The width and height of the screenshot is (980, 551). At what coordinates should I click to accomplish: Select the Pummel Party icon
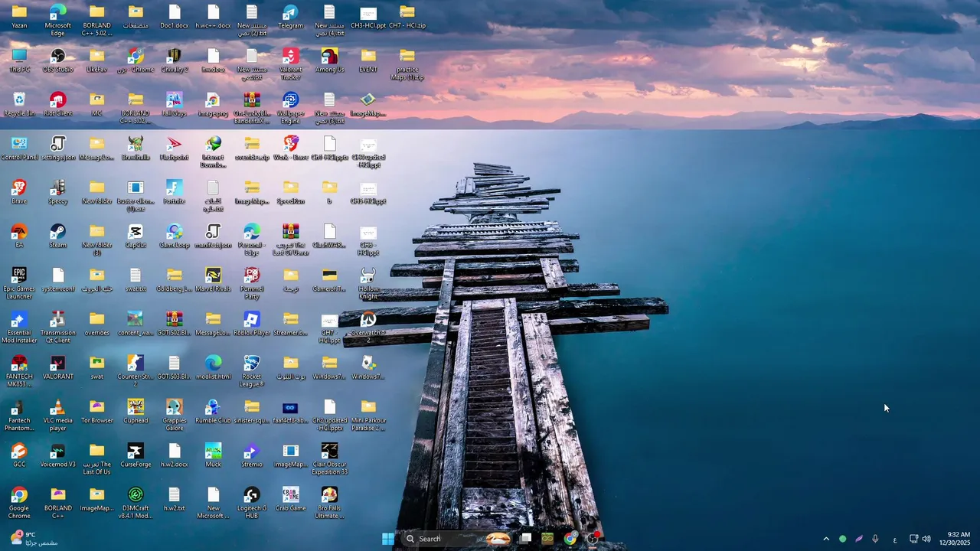251,283
